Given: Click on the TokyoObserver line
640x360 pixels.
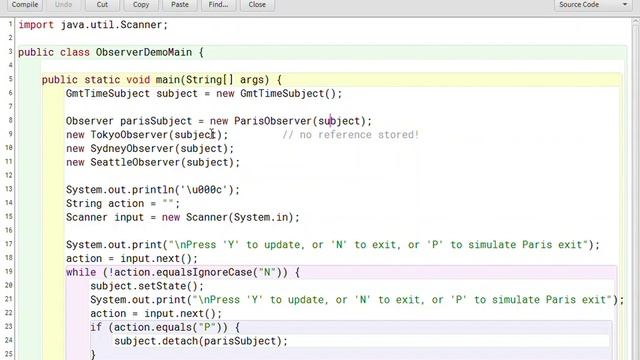Looking at the screenshot, I should pyautogui.click(x=147, y=135).
